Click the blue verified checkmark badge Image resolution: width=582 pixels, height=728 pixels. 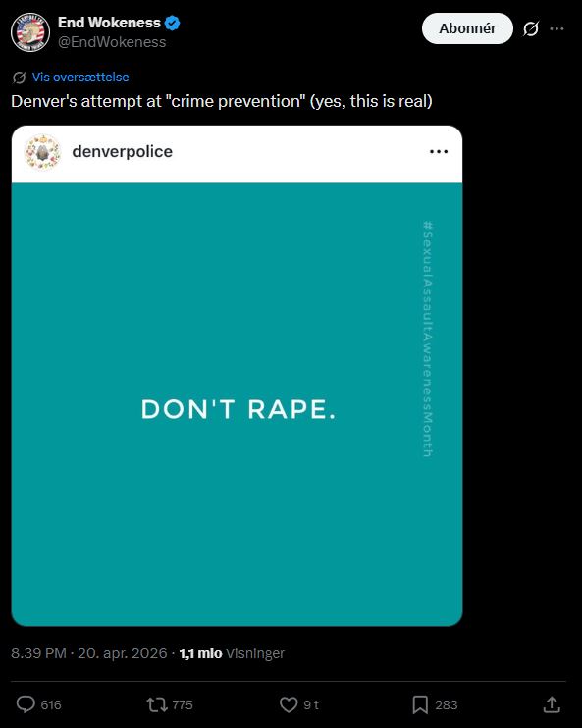click(173, 23)
